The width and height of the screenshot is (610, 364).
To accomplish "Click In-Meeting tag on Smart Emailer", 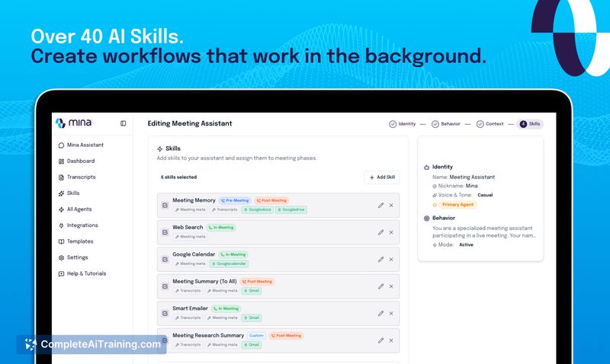I will pos(226,308).
